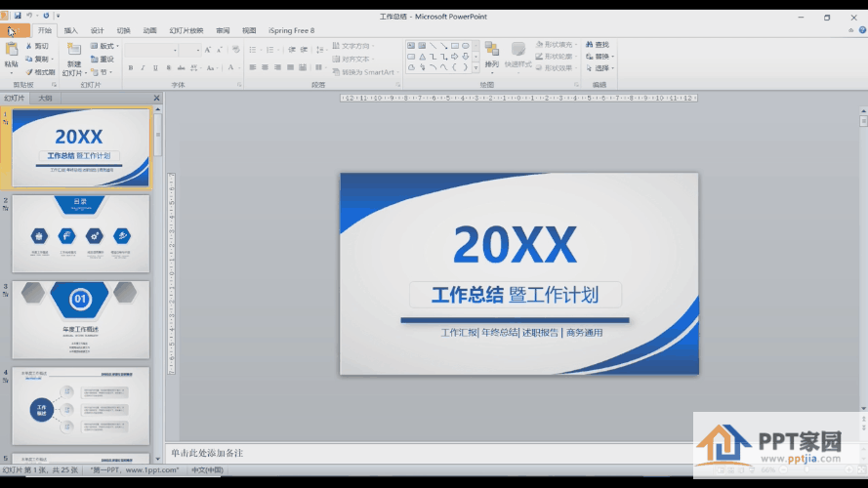Image resolution: width=868 pixels, height=488 pixels.
Task: Open the font size combo box
Action: pyautogui.click(x=189, y=51)
